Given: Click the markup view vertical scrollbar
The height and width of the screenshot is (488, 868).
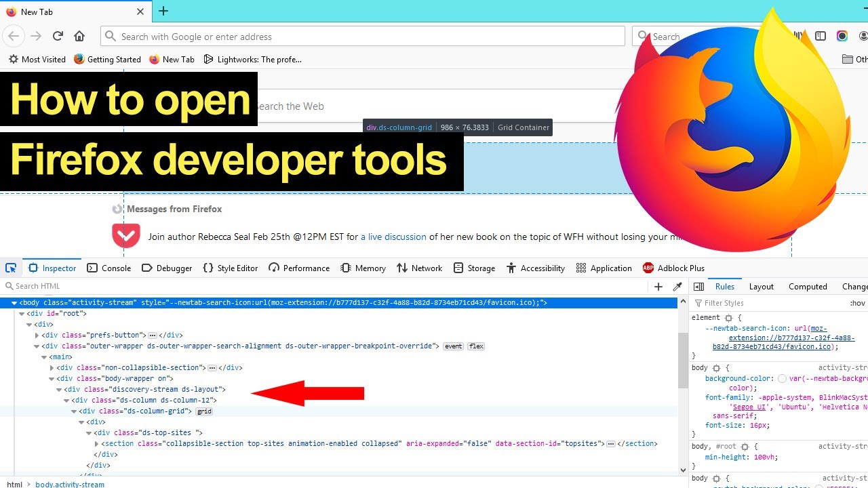Looking at the screenshot, I should (x=683, y=361).
